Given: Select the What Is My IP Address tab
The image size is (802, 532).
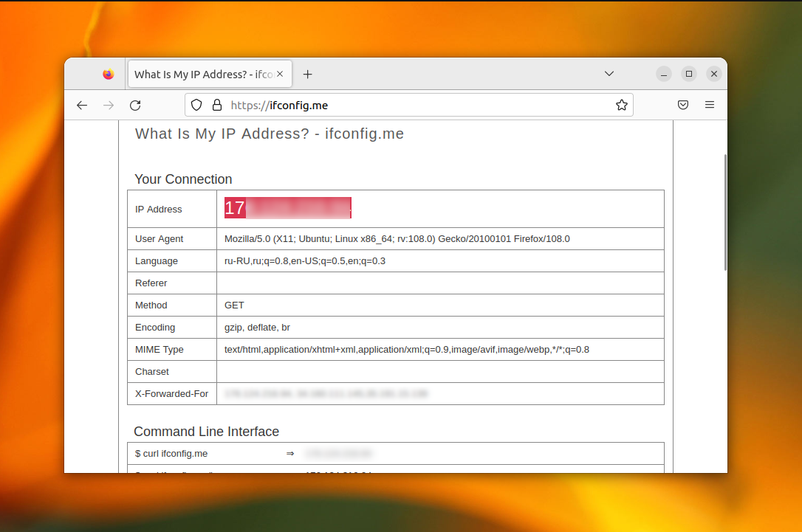Looking at the screenshot, I should click(x=204, y=75).
